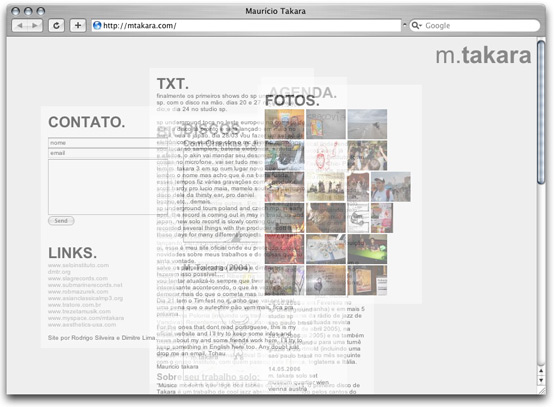Screen dimensions: 554x407
Task: Go forward with the Safari forward arrow
Action: pos(35,25)
